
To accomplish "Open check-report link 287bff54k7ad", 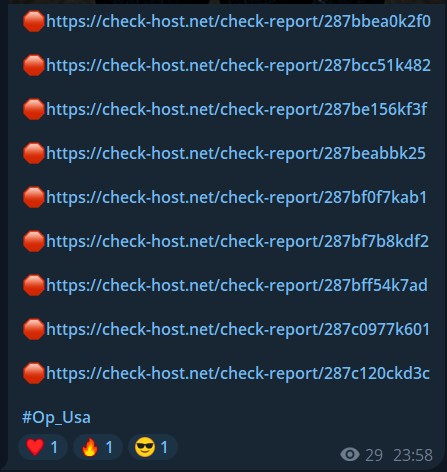I will [237, 285].
